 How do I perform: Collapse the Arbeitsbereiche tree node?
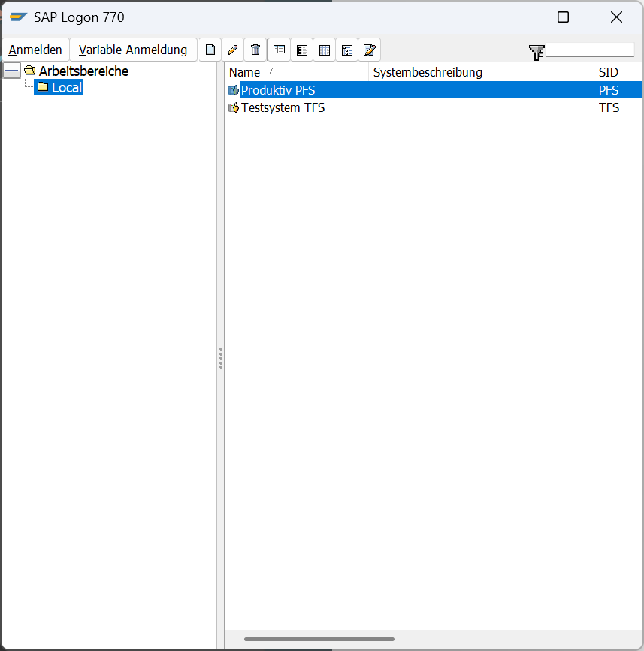click(11, 71)
